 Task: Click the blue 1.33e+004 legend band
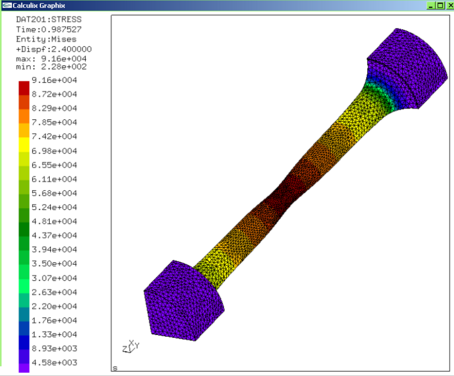click(24, 328)
